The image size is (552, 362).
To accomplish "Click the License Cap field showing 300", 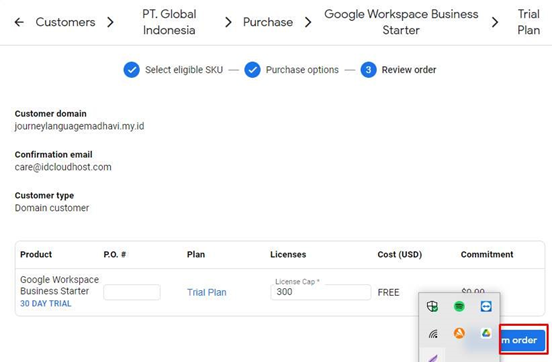I will 321,292.
